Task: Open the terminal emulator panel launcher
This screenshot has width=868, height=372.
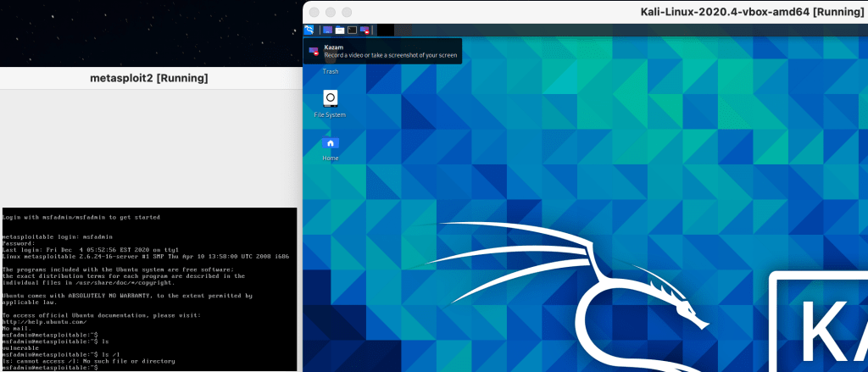Action: [352, 31]
